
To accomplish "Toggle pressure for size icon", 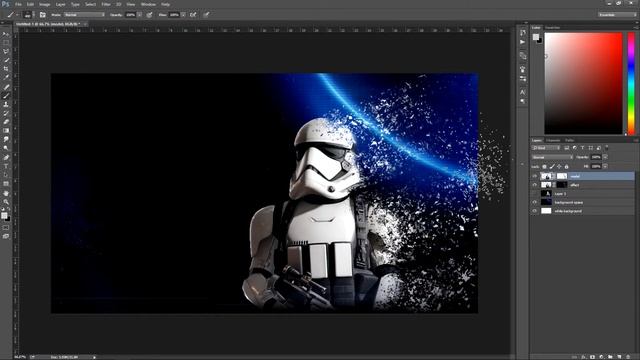I will [x=207, y=15].
